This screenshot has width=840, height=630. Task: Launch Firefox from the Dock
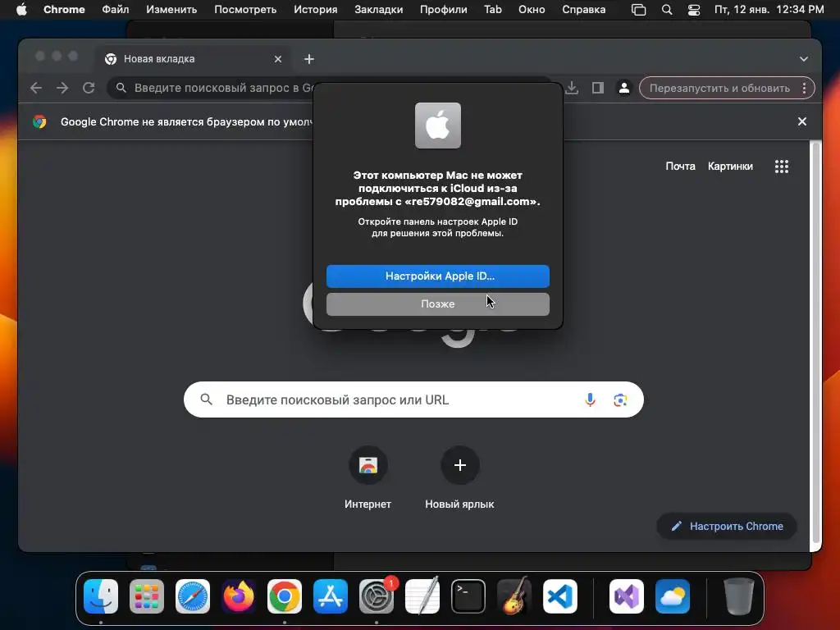[239, 596]
